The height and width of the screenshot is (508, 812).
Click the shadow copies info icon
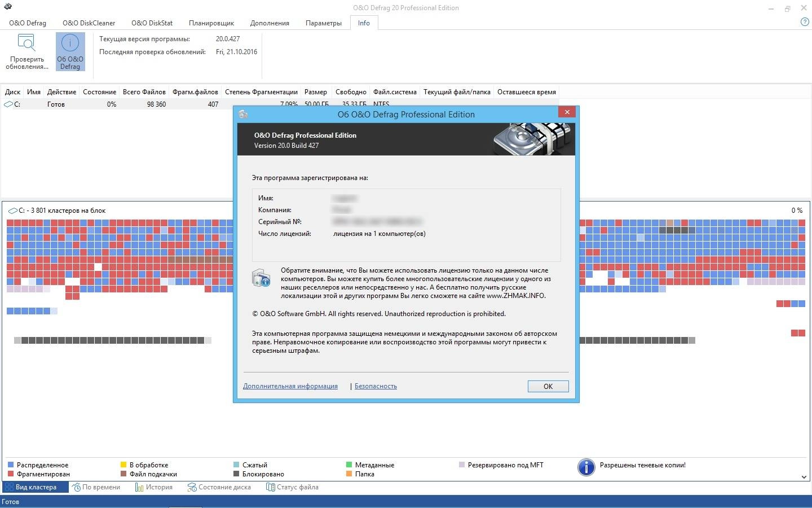pos(586,467)
